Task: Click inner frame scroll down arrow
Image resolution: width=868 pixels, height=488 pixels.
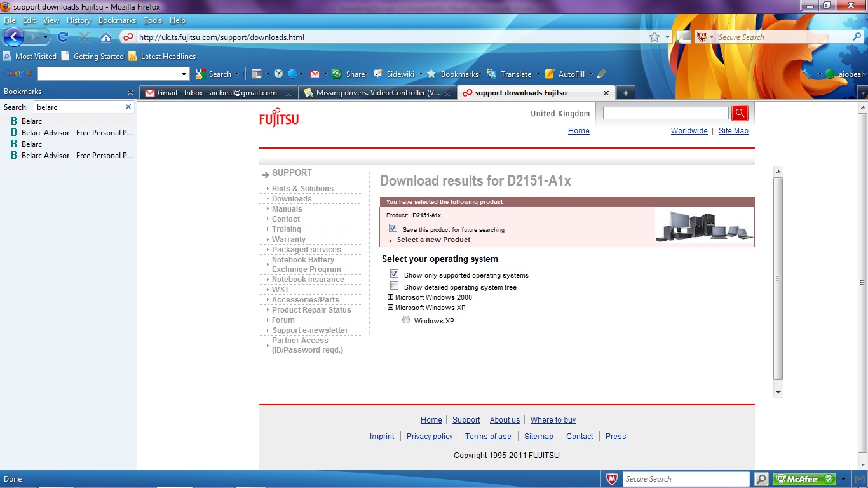Action: [x=778, y=392]
